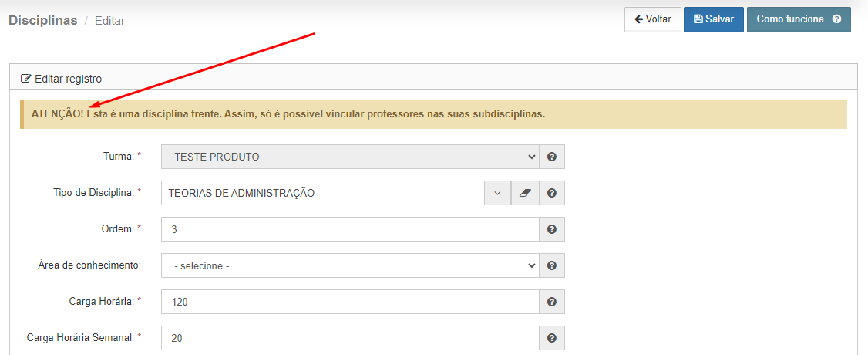Screen dimensions: 868x355
Task: Click the Carga Horária Semanal label
Action: (x=84, y=337)
